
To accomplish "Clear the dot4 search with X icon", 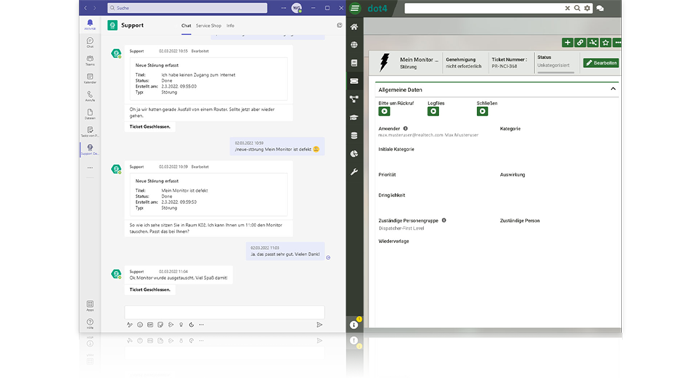I will coord(567,8).
